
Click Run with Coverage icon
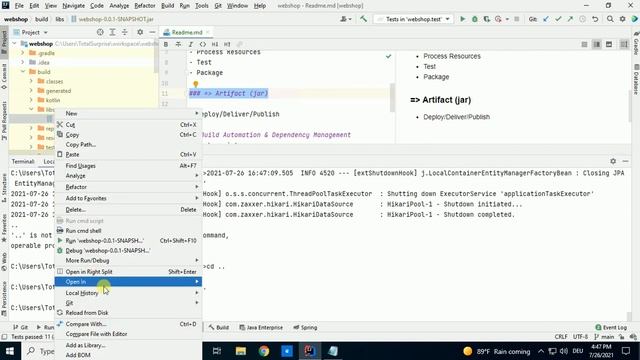(x=486, y=19)
